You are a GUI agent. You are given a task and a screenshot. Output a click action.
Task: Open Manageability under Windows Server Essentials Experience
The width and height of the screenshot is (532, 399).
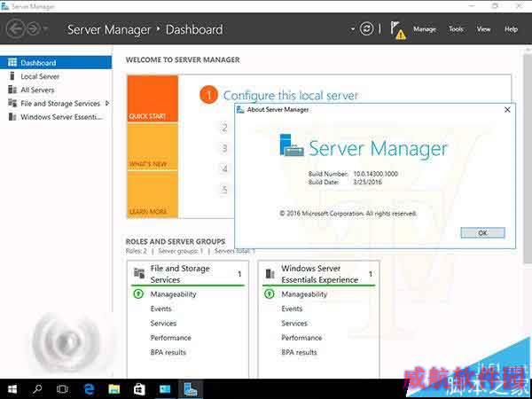(304, 294)
